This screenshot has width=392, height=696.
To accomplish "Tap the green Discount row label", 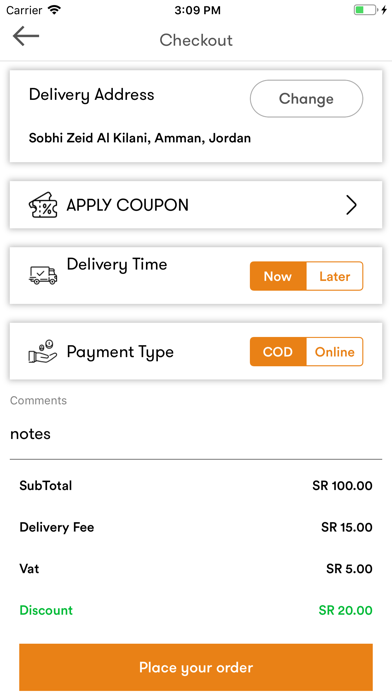I will [x=46, y=610].
